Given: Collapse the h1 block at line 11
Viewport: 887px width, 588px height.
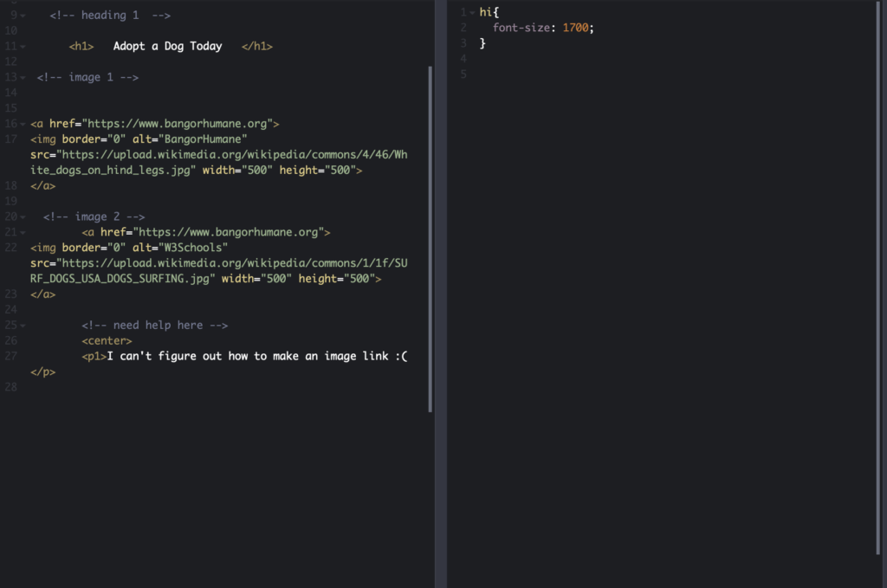Looking at the screenshot, I should [23, 47].
